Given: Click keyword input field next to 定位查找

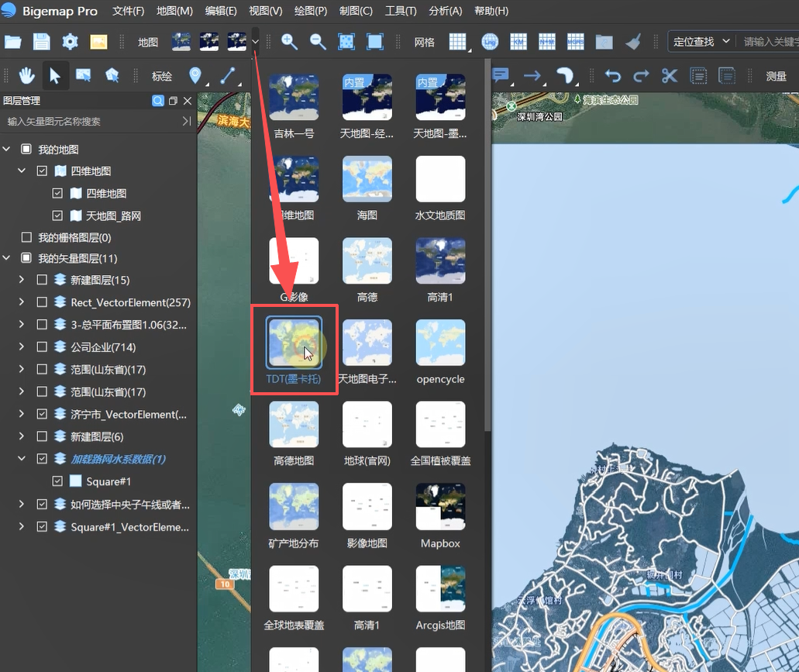Looking at the screenshot, I should (x=770, y=42).
